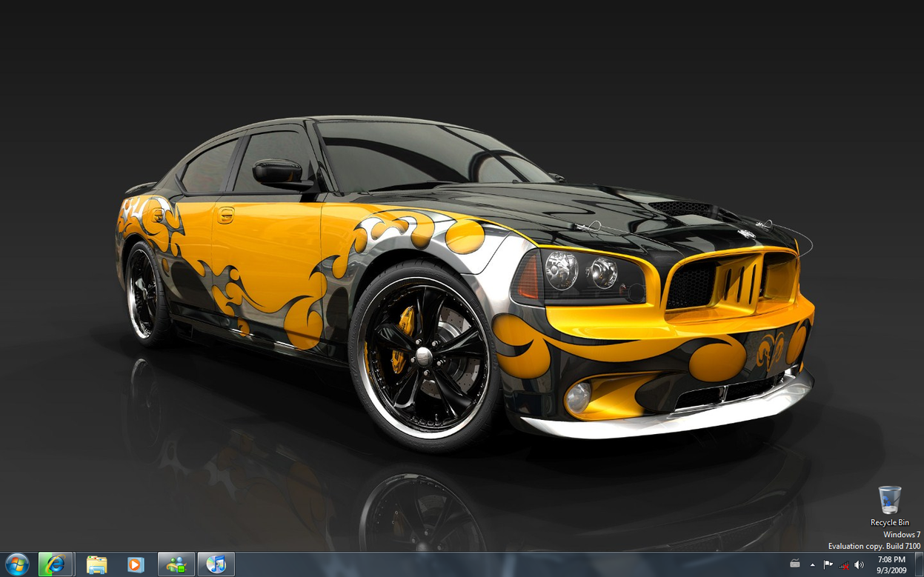Click the Recycle Bin text label
Viewport: 924px width, 577px height.
coord(889,523)
